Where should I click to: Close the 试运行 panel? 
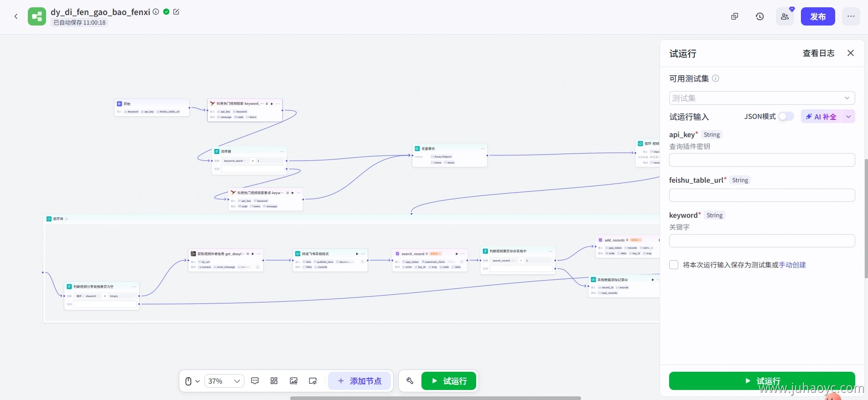pyautogui.click(x=851, y=53)
